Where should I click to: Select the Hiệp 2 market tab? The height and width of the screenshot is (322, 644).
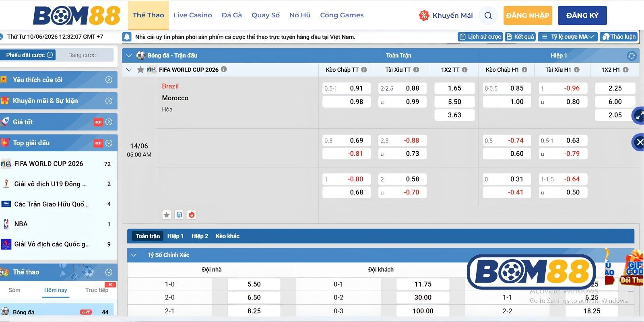point(200,236)
